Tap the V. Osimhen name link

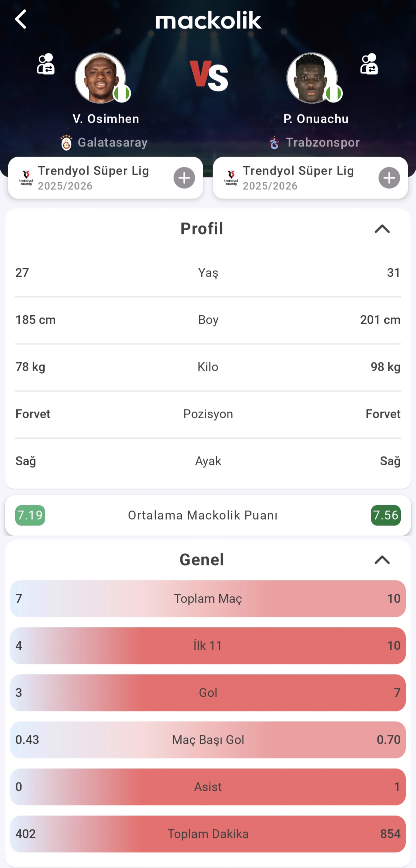pos(106,119)
